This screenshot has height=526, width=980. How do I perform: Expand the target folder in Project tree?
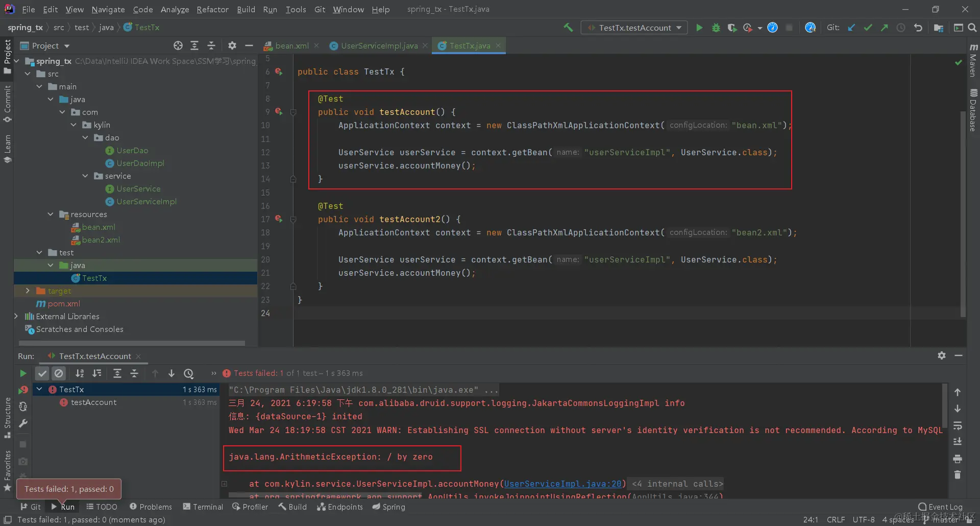coord(28,291)
